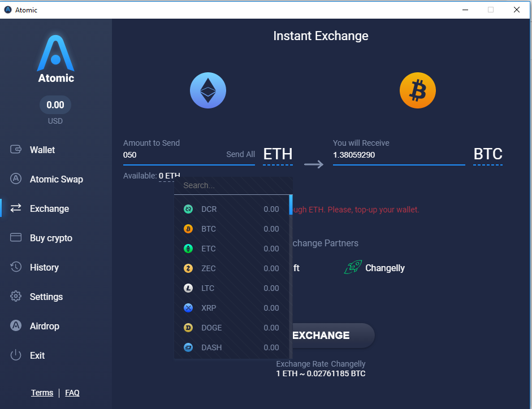
Task: Click the arrow between ETH and BTC
Action: tap(314, 164)
